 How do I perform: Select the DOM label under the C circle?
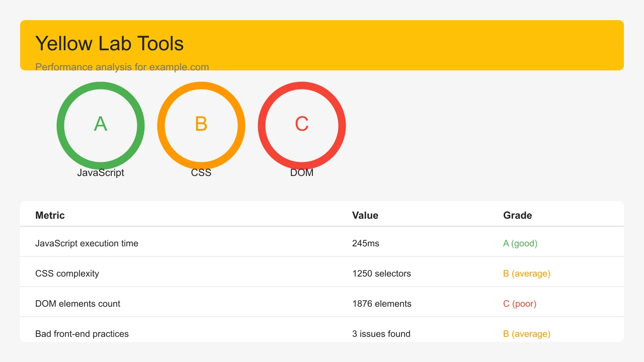[x=302, y=172]
